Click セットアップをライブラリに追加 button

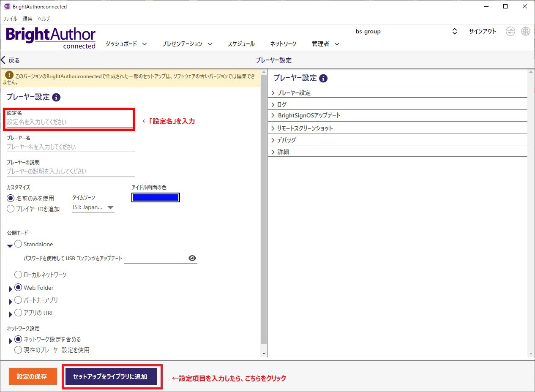coord(111,376)
